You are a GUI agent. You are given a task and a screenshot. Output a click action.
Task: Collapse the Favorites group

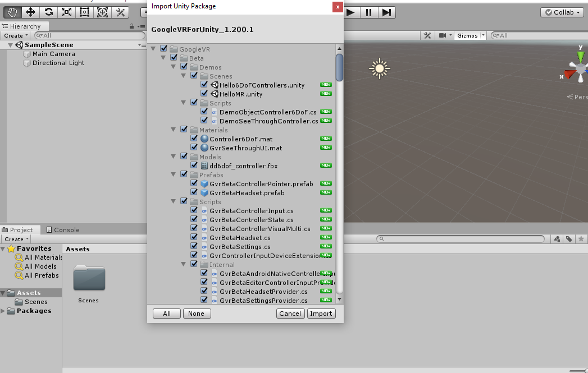3,248
